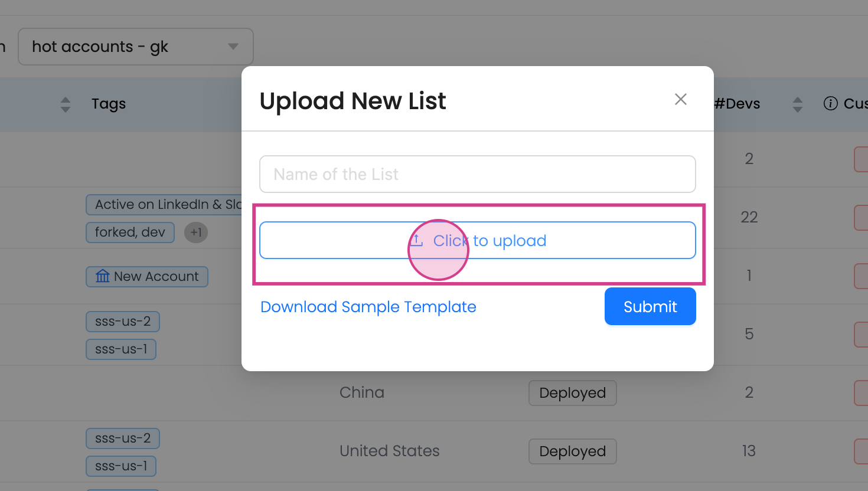
Task: Submit the new list upload
Action: pos(650,306)
